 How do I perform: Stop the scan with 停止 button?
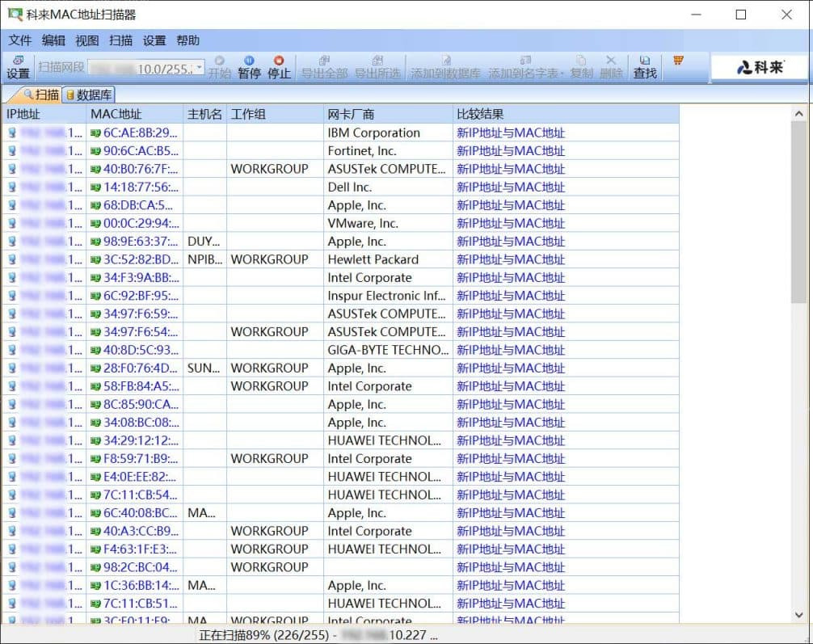279,67
